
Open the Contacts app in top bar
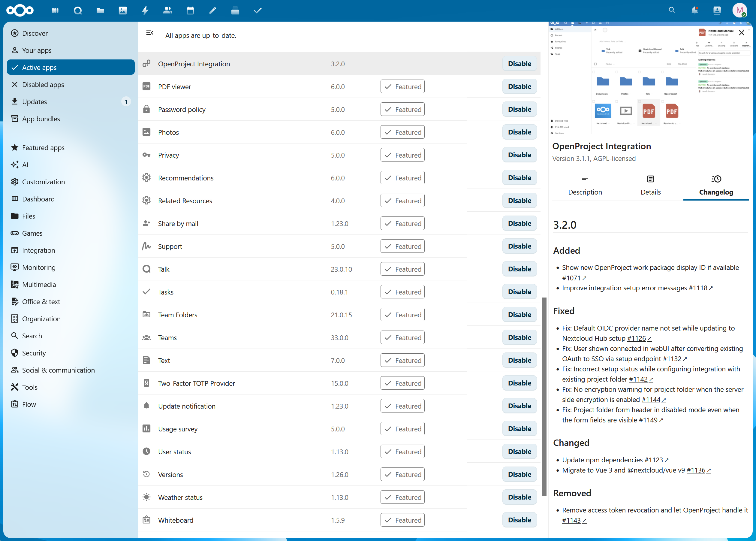coord(167,11)
